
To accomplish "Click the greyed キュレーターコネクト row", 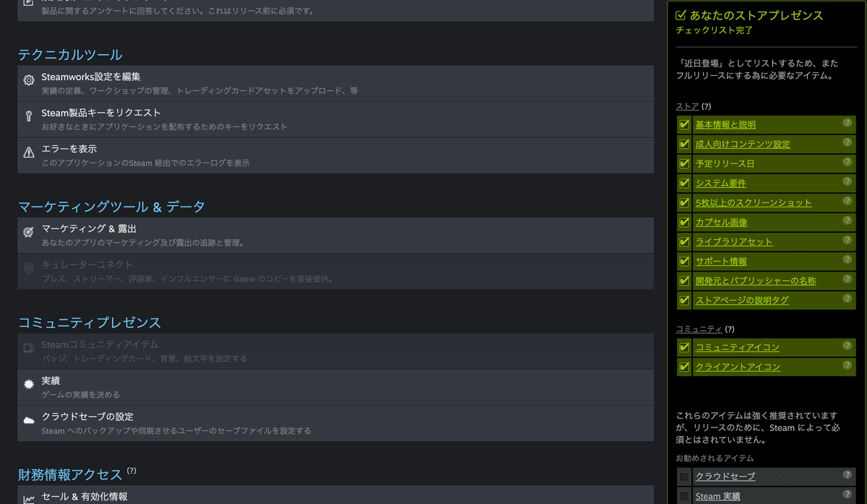I will pyautogui.click(x=335, y=271).
